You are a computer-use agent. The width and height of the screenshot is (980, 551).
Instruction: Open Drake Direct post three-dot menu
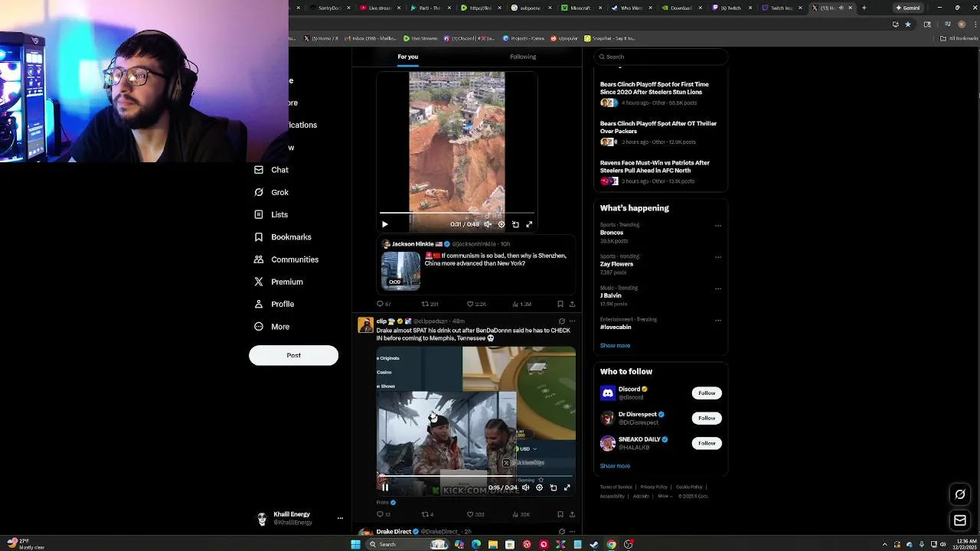pyautogui.click(x=572, y=531)
